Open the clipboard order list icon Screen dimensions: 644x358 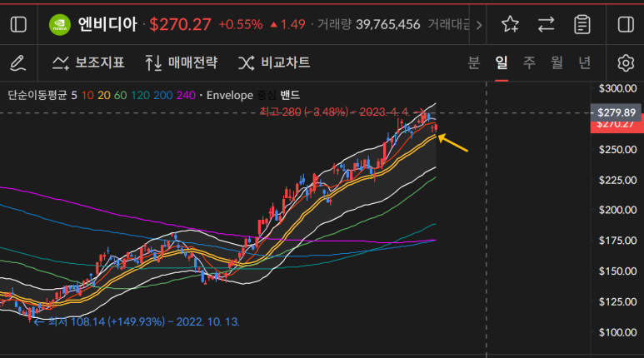point(582,25)
